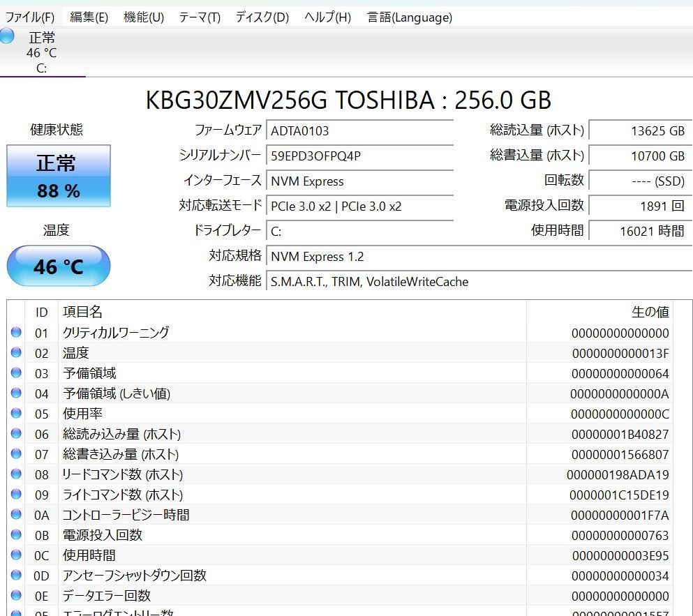Open the ファイル(F) menu

29,17
